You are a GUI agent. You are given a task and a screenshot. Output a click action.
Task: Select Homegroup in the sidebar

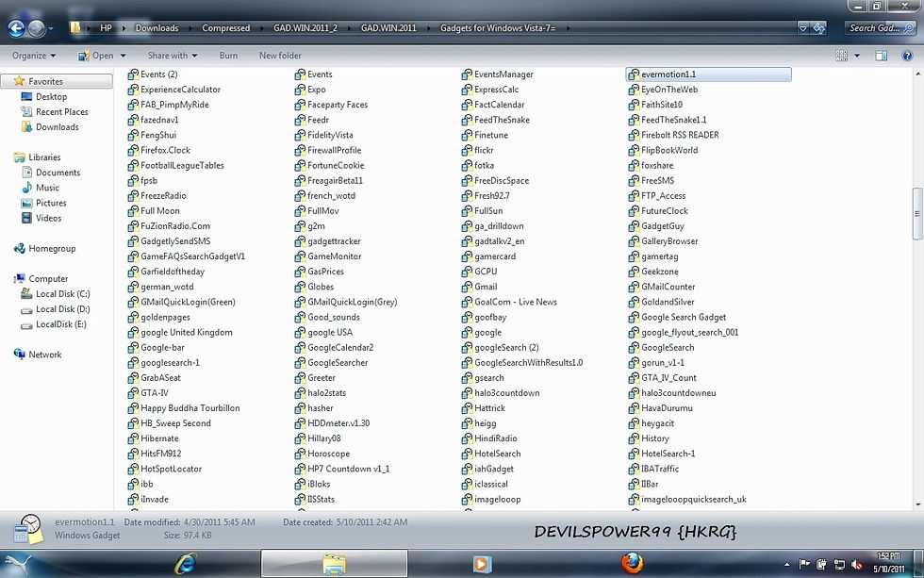point(44,249)
